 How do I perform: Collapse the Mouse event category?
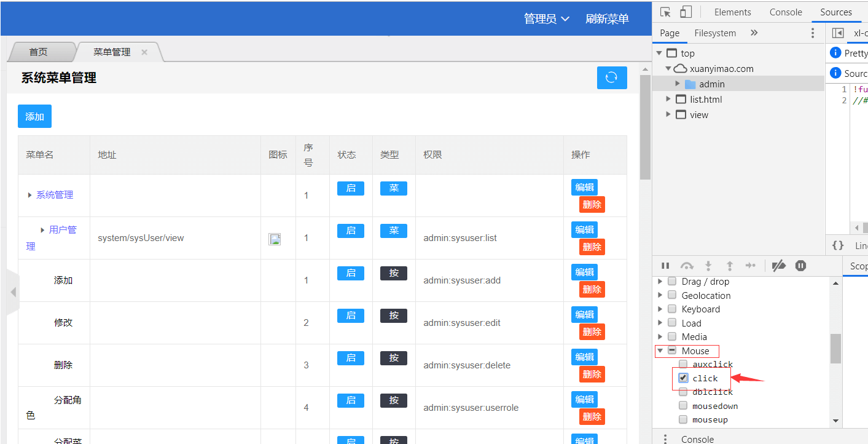tap(660, 351)
